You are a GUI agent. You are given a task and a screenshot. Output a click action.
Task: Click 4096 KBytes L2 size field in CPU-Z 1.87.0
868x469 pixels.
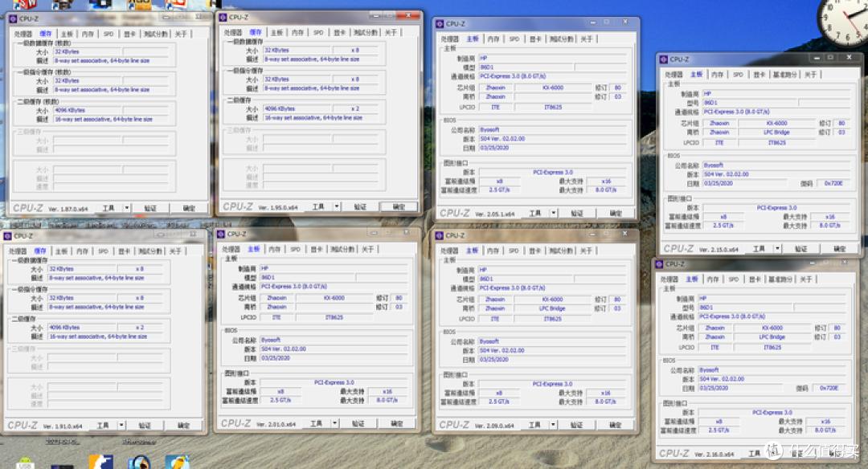(x=88, y=111)
